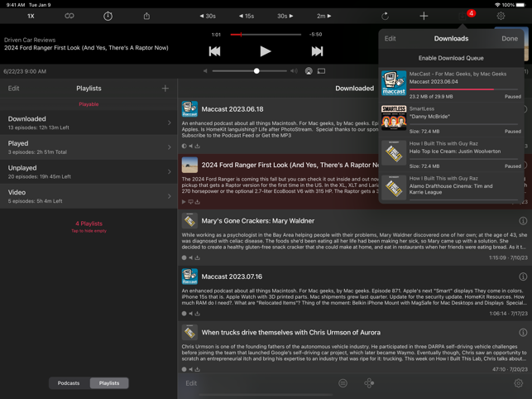
Task: Select SmartLess Danny McBride download
Action: pos(451,119)
